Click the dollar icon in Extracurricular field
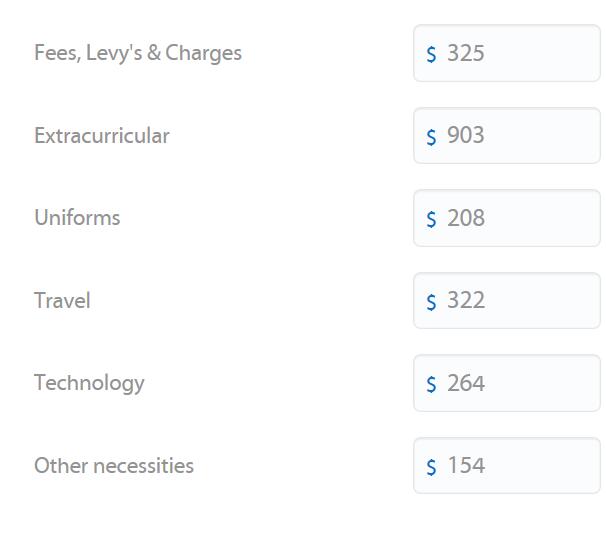 click(x=431, y=137)
